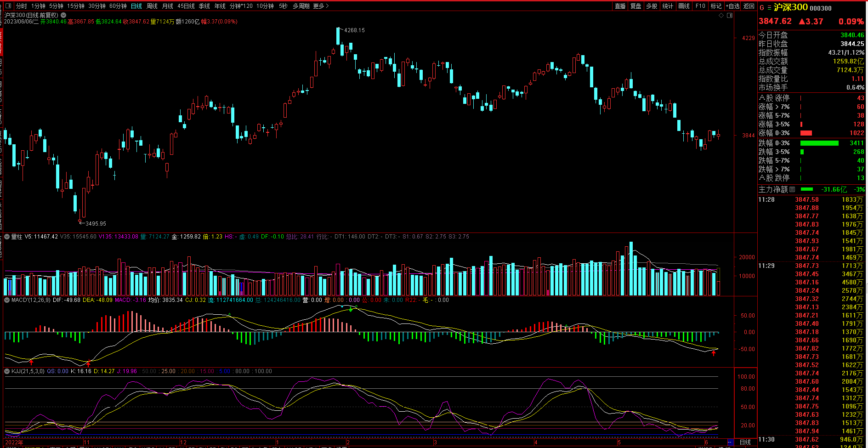Click the 统计 statistics button
The height and width of the screenshot is (448, 868).
click(668, 6)
